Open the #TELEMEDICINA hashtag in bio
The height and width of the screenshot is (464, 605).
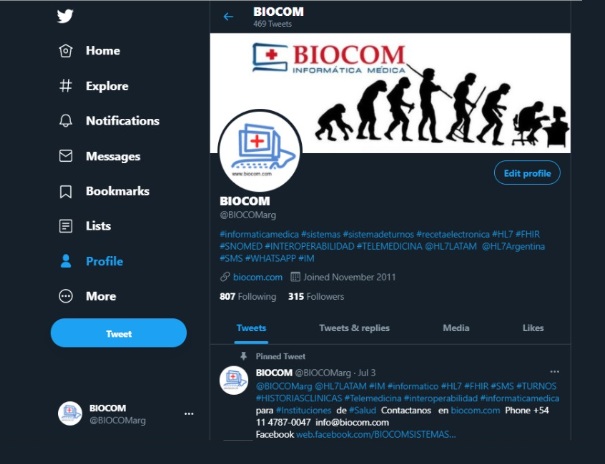(389, 246)
